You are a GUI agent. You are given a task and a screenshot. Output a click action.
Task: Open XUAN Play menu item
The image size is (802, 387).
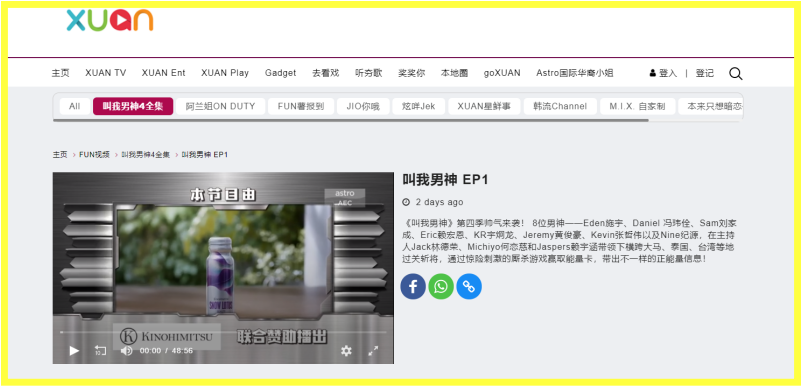pos(225,73)
